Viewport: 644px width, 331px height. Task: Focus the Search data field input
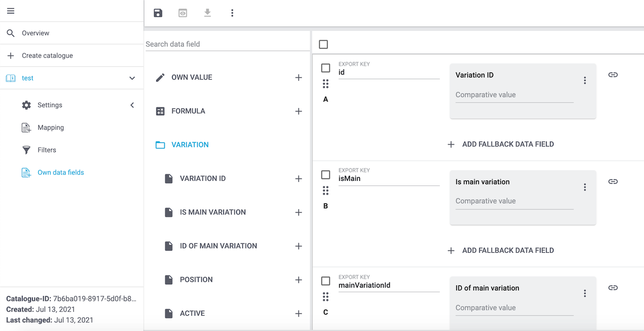[x=227, y=44]
